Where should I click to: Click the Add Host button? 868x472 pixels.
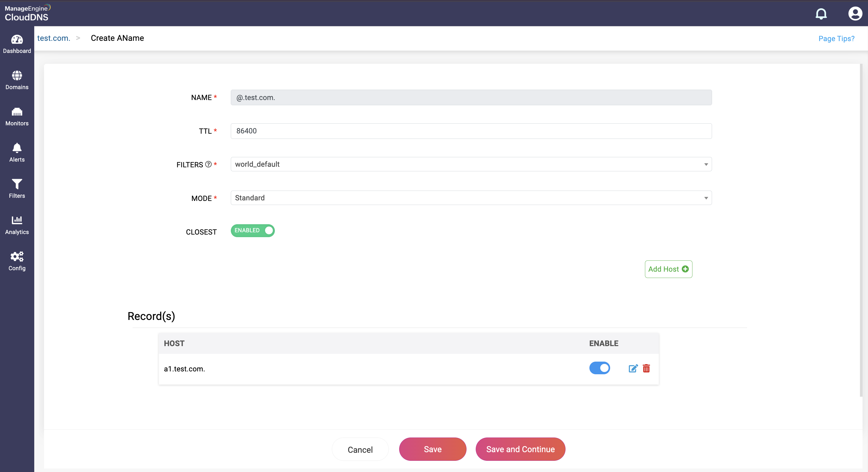pyautogui.click(x=668, y=269)
